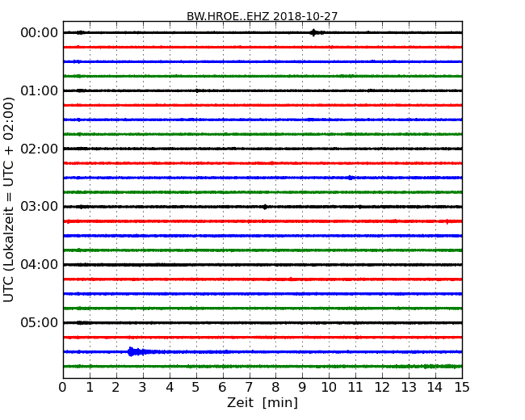Click the plot title BW.HROE..EHZ 2018-10-27
525x420 pixels.
tap(262, 16)
